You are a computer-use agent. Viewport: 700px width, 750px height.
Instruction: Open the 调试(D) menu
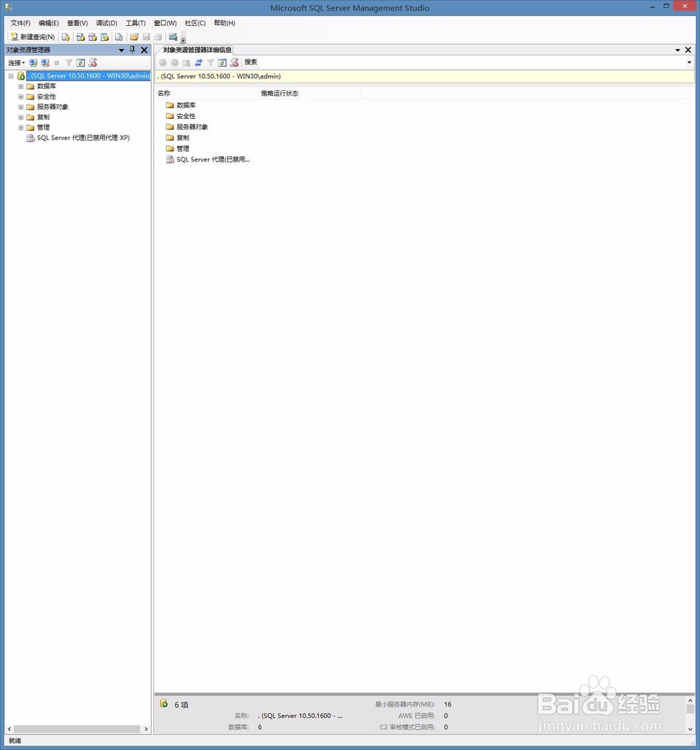(x=106, y=23)
